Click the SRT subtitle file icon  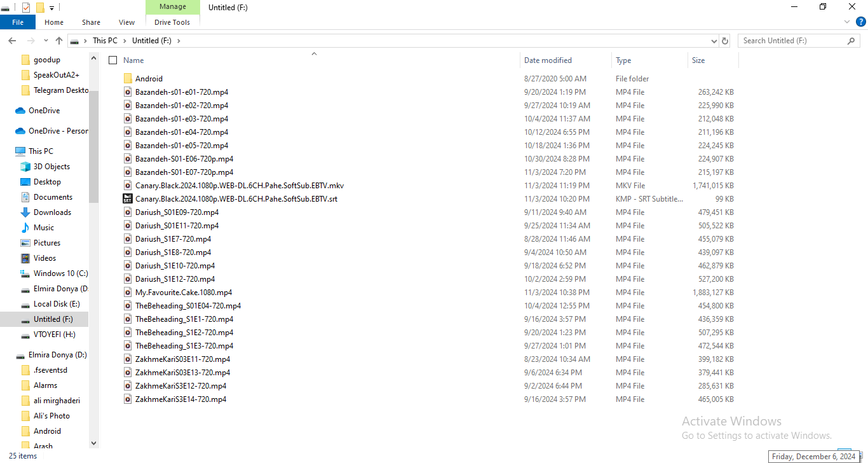tap(127, 199)
